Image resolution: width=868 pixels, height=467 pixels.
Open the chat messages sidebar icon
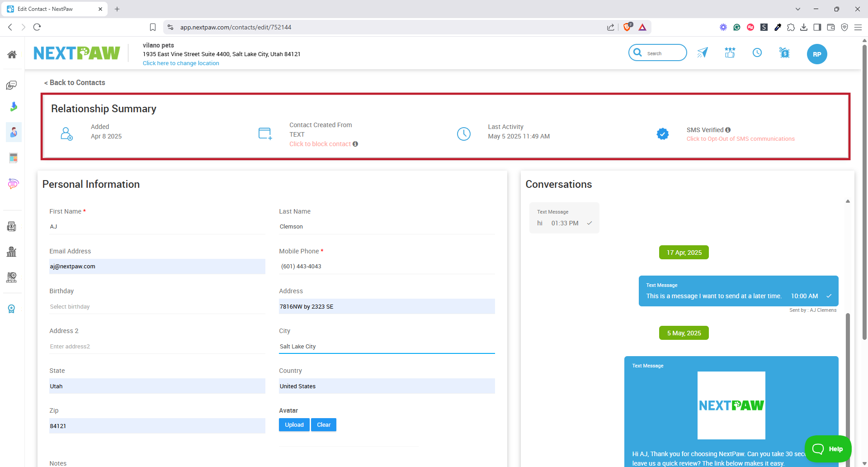click(x=12, y=85)
